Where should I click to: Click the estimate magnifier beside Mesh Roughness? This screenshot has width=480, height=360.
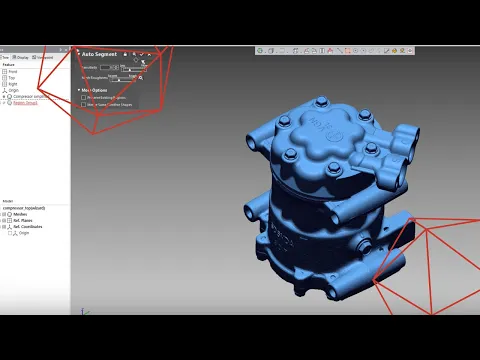(141, 78)
